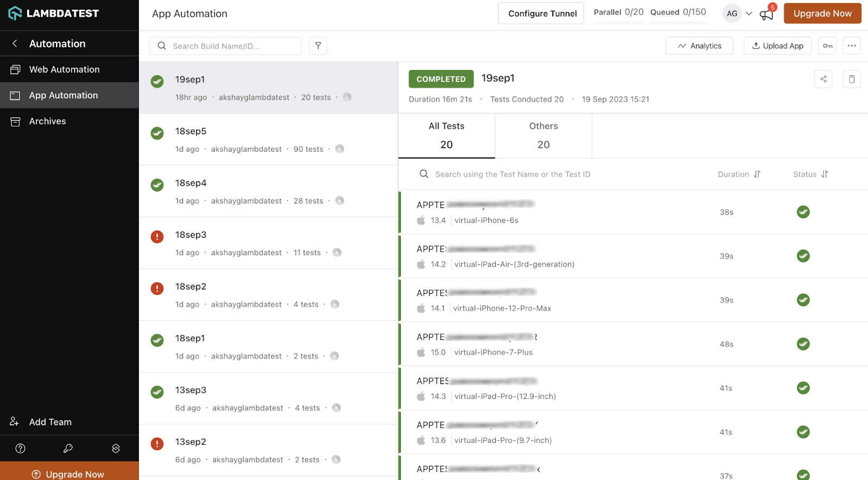
Task: Delete build using trash icon
Action: pos(851,79)
